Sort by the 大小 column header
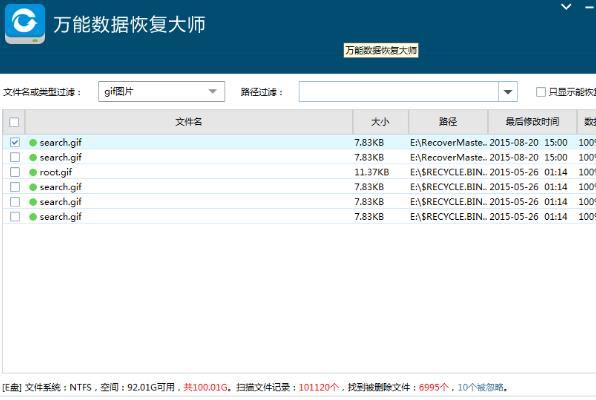Screen dimensions: 596x400 pos(380,122)
